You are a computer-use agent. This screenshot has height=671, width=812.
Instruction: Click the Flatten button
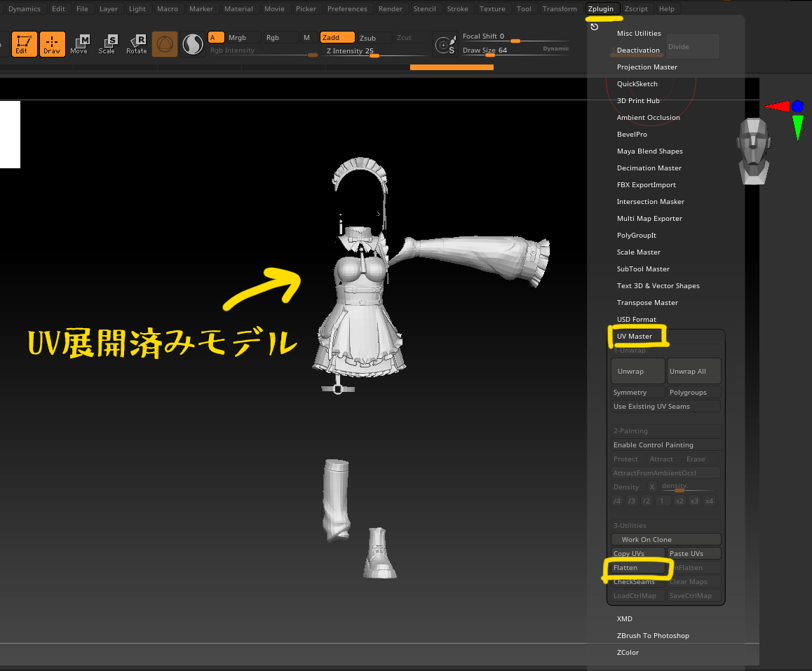[637, 568]
